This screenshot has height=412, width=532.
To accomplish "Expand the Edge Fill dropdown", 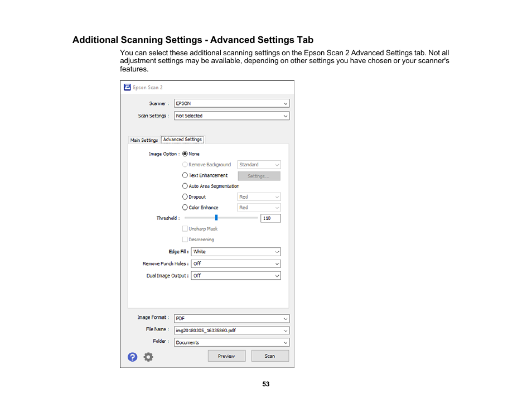I will coord(235,252).
